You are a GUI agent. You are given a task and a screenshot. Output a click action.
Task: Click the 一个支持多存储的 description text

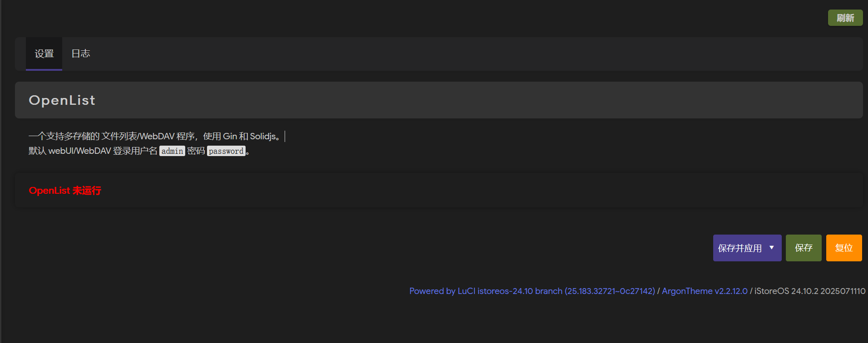(x=64, y=136)
